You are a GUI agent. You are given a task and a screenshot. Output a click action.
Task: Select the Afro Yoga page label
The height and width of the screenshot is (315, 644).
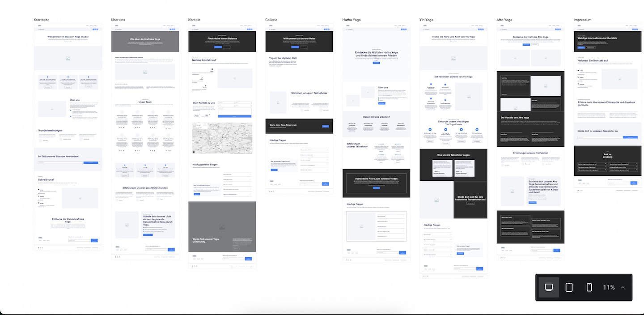point(504,20)
